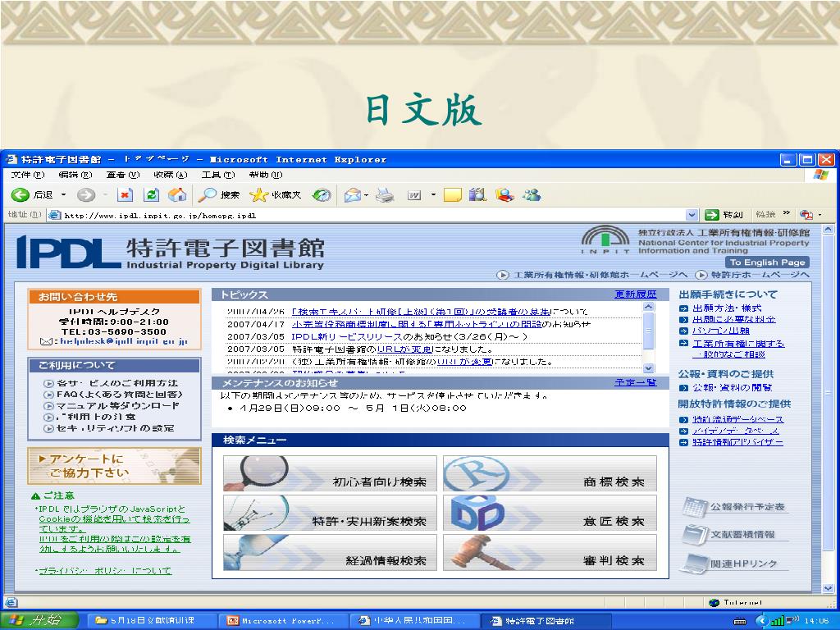
Task: Click the 更新履歴 link
Action: (x=636, y=294)
